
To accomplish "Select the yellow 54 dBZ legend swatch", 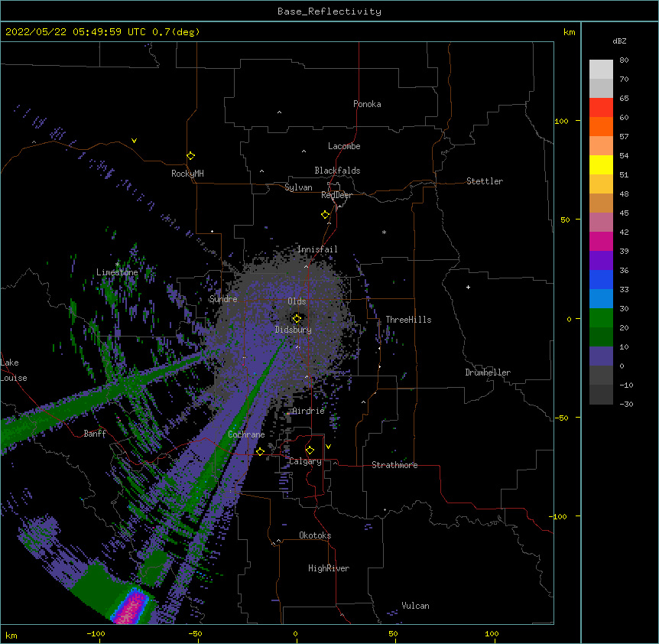I will click(601, 164).
